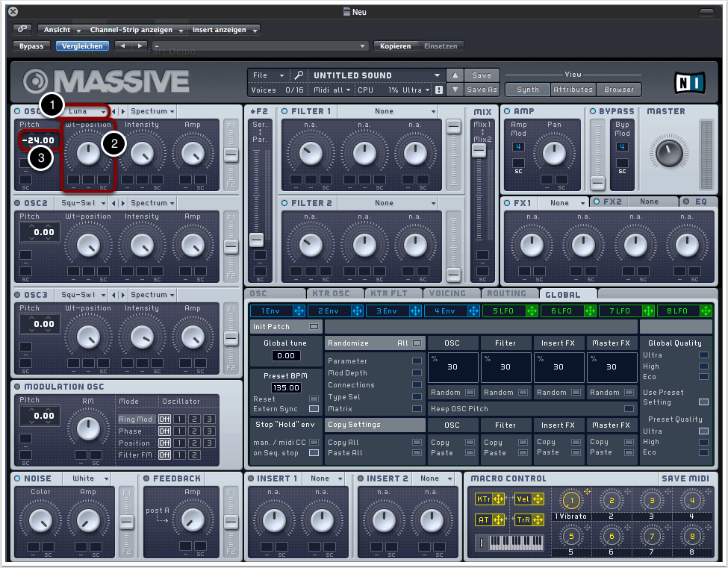The width and height of the screenshot is (728, 568).
Task: Click the exclamation warning icon next to CPU
Action: (439, 90)
